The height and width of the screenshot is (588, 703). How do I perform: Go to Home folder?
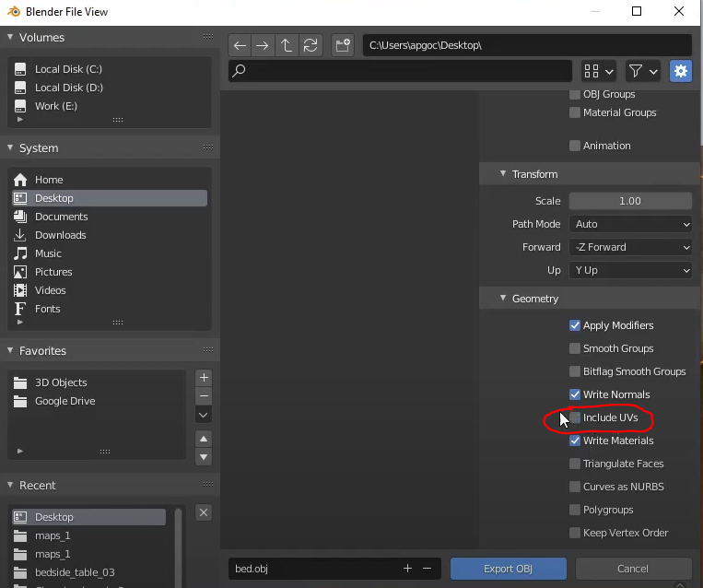click(x=110, y=180)
